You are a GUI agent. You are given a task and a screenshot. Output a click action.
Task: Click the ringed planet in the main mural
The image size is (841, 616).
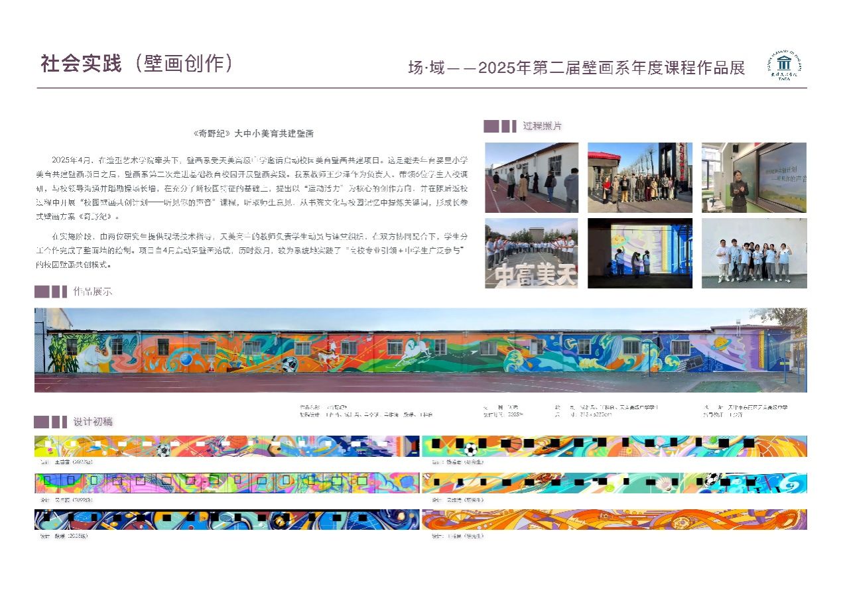pos(722,345)
